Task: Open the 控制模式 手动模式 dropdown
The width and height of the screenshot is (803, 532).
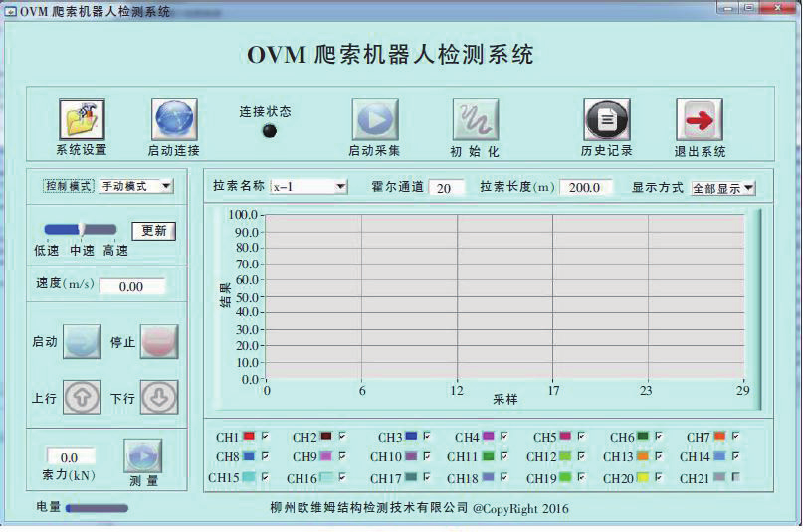Action: [x=136, y=185]
